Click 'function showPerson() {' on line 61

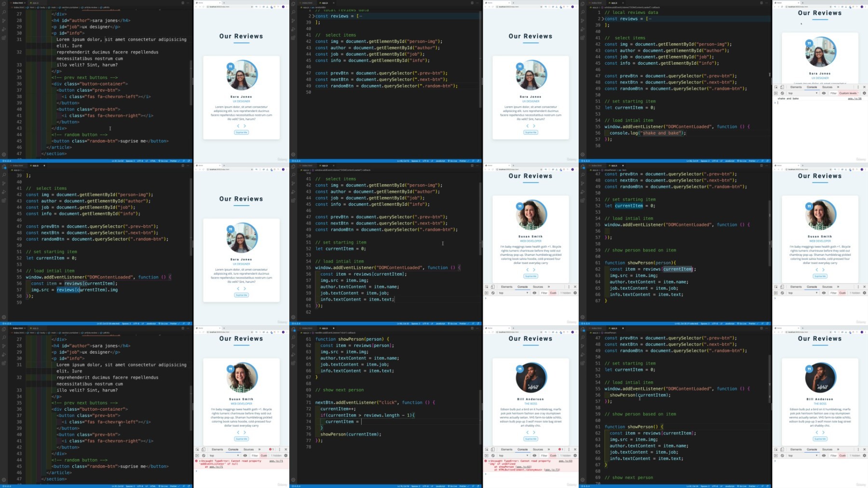(x=634, y=427)
